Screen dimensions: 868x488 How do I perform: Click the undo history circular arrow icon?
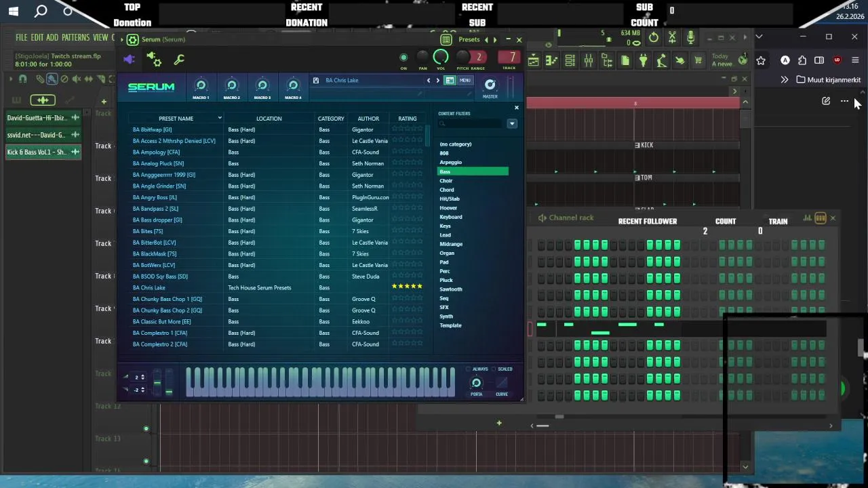654,38
